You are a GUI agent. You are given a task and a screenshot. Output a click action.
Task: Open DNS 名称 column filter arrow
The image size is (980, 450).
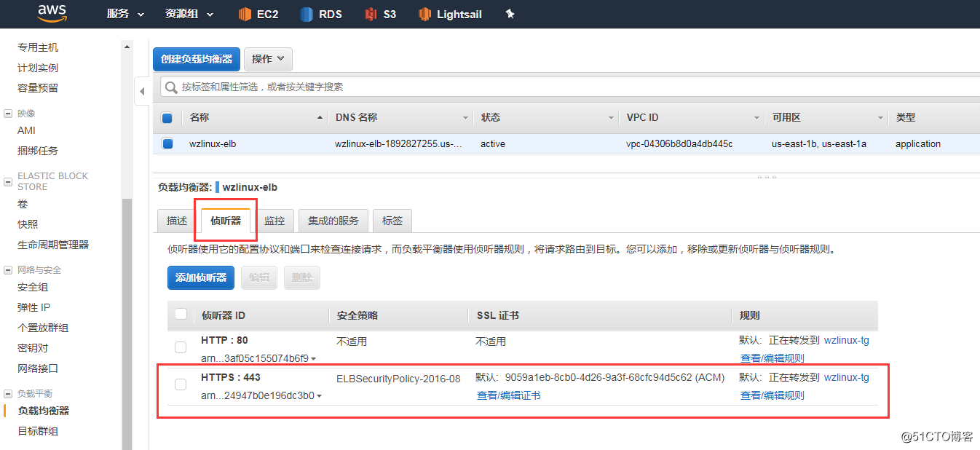coord(466,118)
